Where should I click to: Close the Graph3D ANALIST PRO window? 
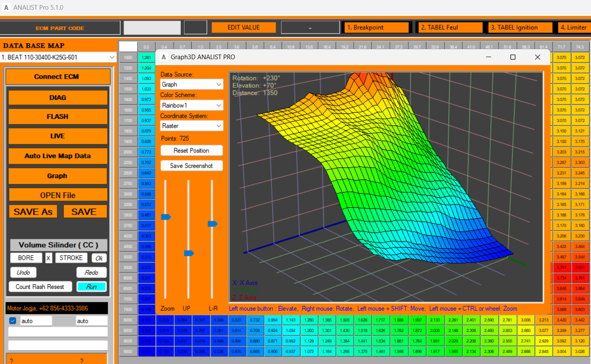(538, 57)
